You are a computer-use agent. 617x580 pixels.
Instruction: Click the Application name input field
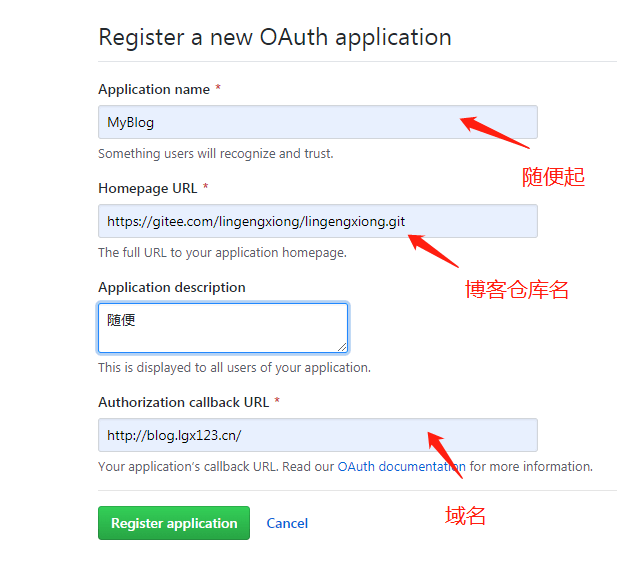click(x=300, y=122)
